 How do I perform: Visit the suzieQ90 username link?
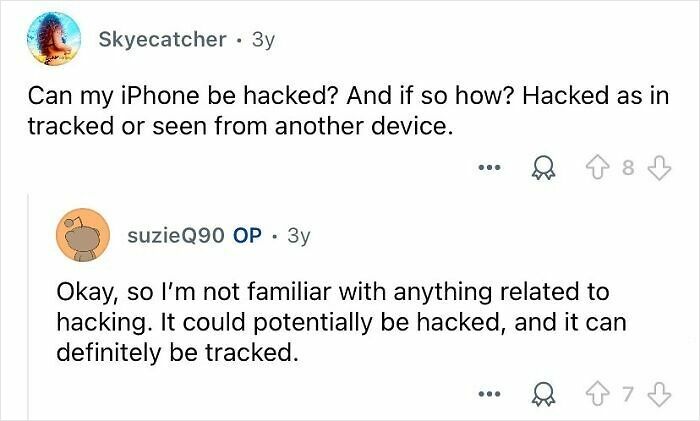coord(176,235)
